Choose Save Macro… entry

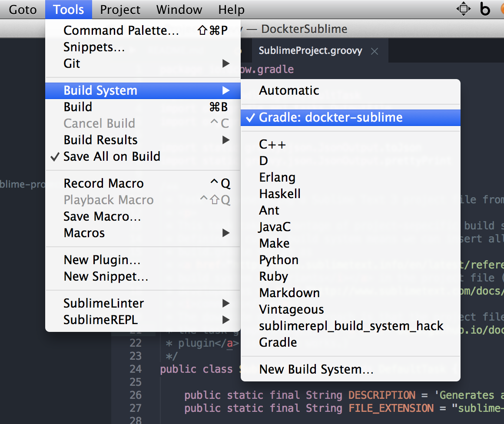(143, 216)
